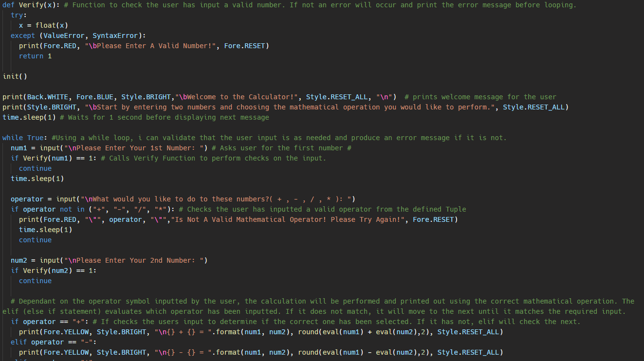
Task: Select the init() function call
Action: (15, 76)
